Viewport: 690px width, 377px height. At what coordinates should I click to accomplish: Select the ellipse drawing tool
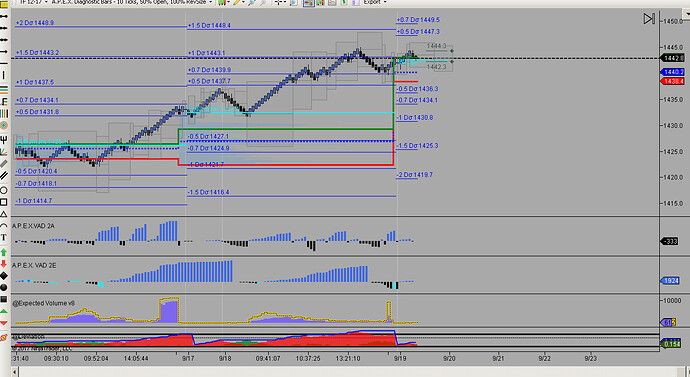pyautogui.click(x=4, y=190)
